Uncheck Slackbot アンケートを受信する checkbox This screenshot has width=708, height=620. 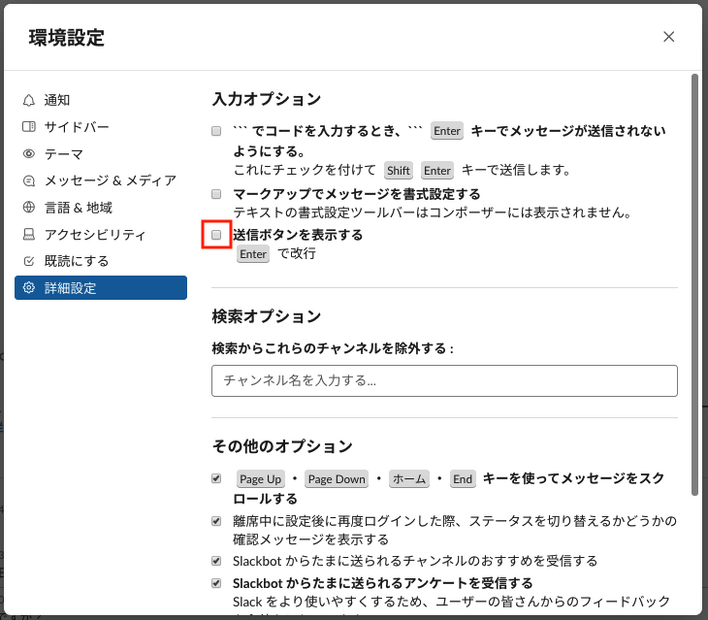click(216, 583)
